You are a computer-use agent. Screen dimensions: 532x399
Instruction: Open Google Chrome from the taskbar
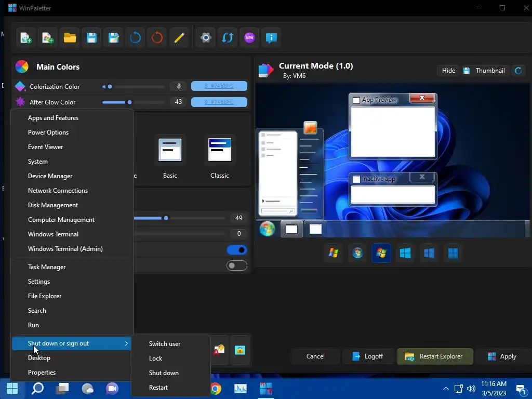216,389
